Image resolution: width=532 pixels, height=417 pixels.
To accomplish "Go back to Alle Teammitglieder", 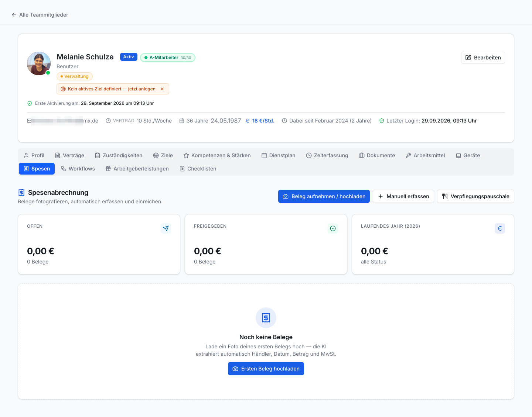I will point(40,15).
